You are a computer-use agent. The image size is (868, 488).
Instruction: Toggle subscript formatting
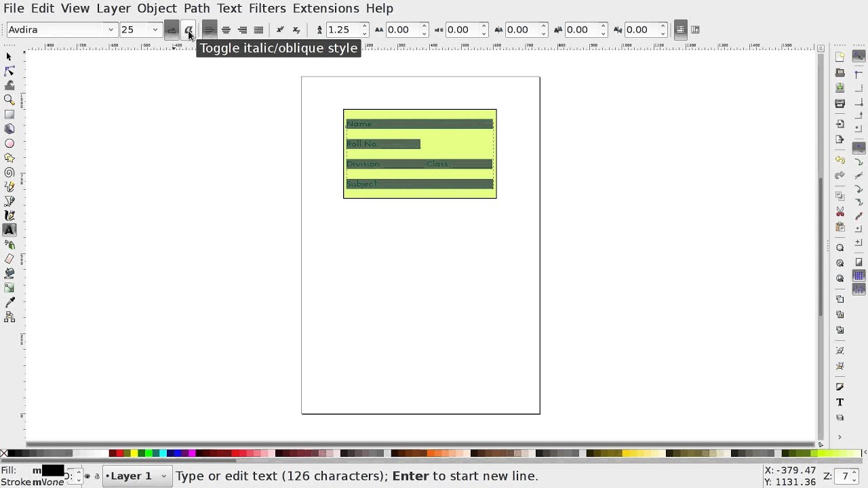pos(296,30)
